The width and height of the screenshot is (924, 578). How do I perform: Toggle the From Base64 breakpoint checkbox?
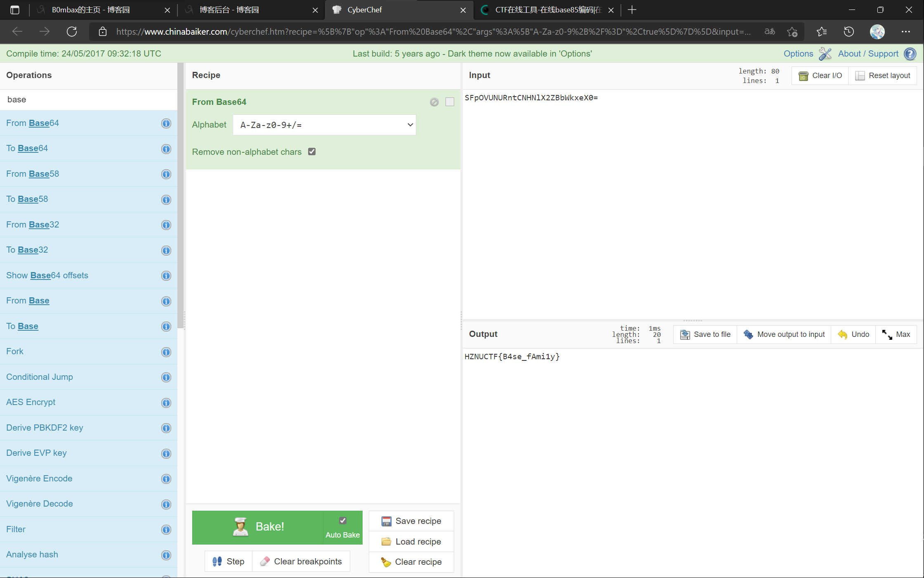[x=450, y=102]
